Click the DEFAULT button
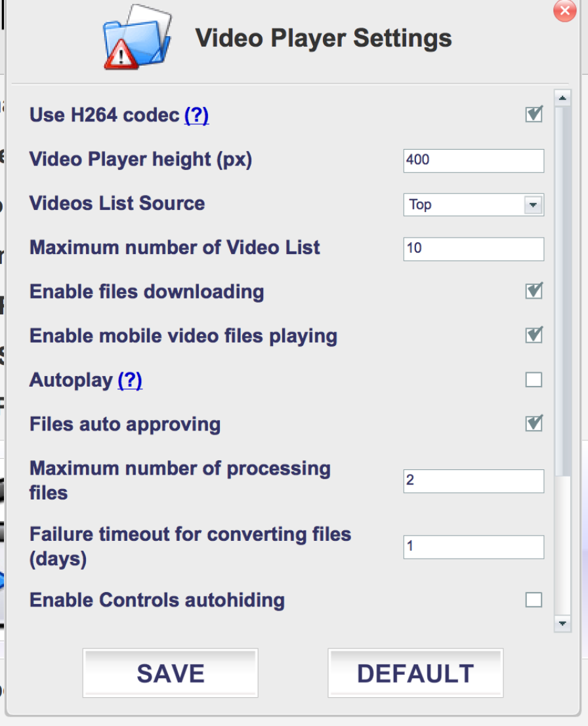Screen dimensions: 588x726 [415, 673]
